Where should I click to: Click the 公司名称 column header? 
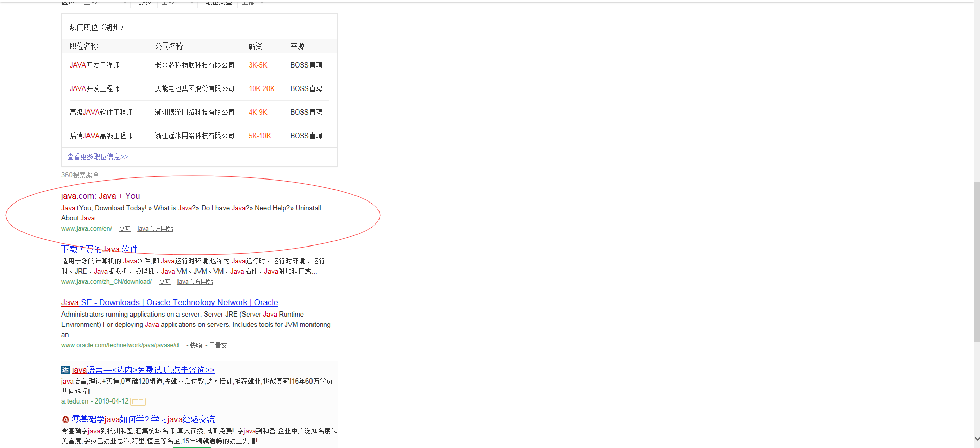tap(169, 46)
